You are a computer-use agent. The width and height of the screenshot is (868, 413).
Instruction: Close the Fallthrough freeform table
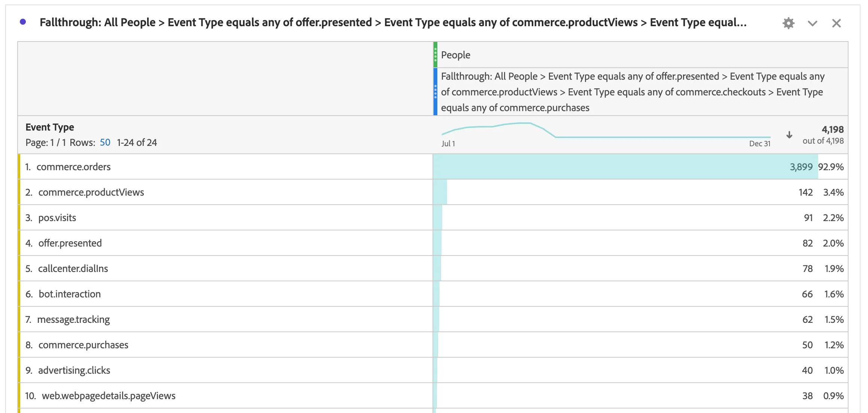836,23
